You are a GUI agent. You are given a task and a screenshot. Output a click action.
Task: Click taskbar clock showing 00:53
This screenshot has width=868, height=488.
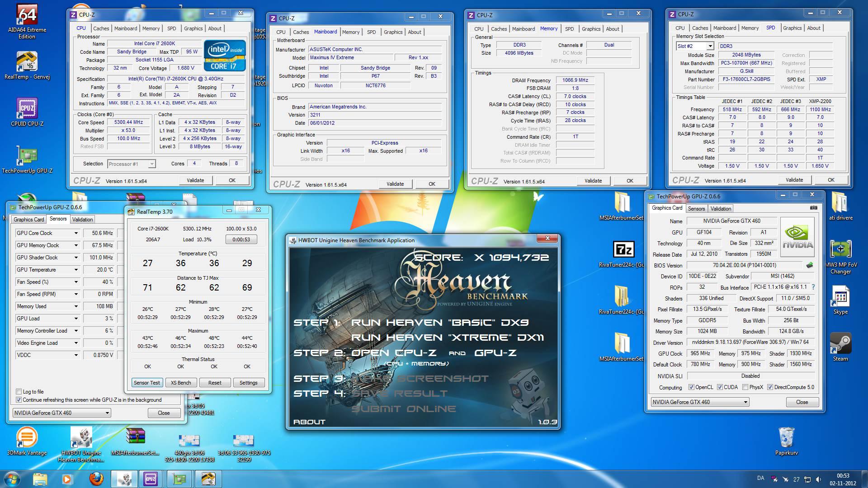click(843, 479)
